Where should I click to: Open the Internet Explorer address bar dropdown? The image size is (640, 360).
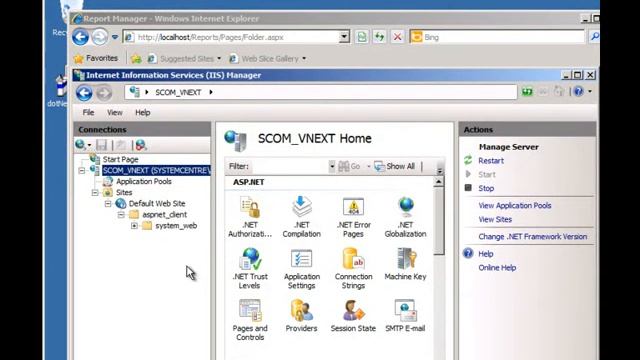344,37
